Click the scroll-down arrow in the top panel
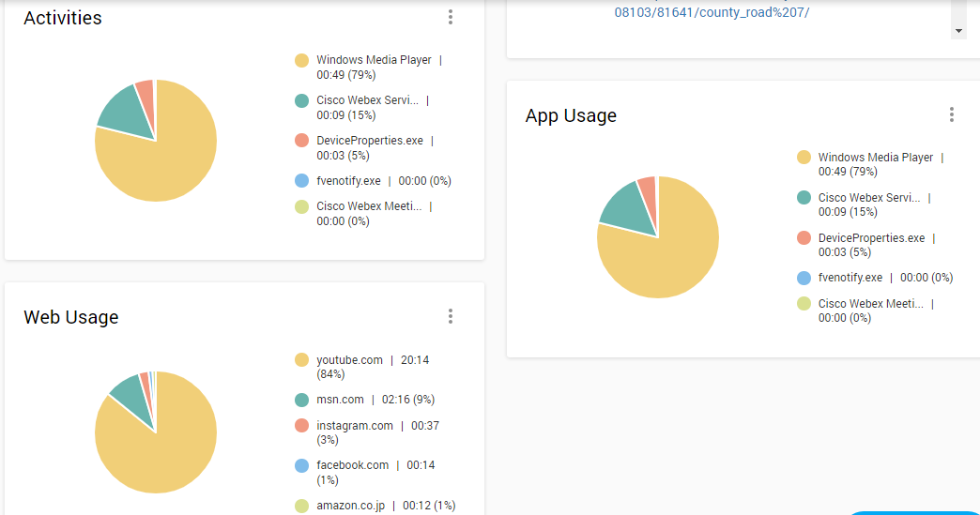 tap(958, 31)
